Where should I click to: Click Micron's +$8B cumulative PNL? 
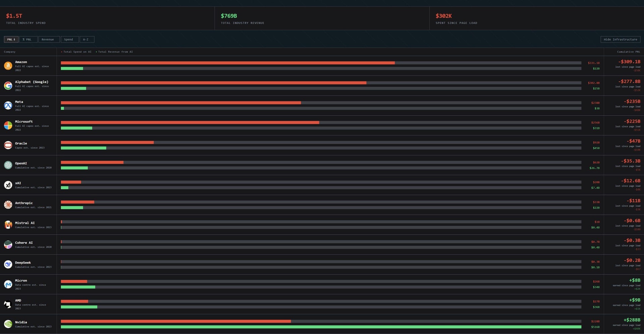coord(635,280)
